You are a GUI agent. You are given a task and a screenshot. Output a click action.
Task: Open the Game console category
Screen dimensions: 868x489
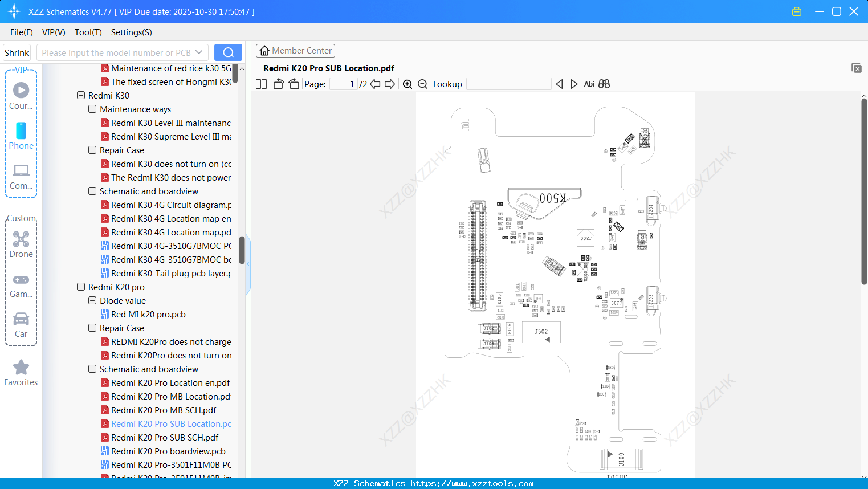point(21,285)
